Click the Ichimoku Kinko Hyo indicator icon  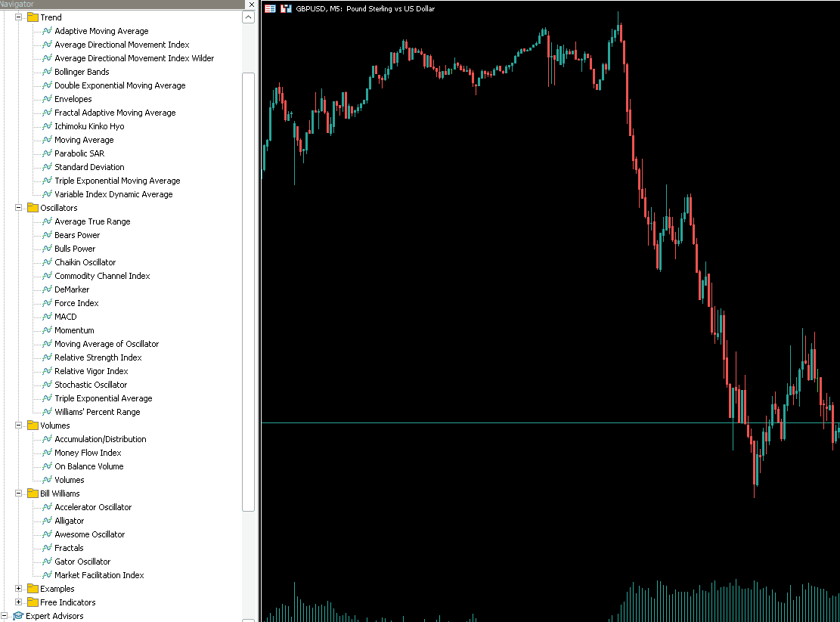coord(47,126)
